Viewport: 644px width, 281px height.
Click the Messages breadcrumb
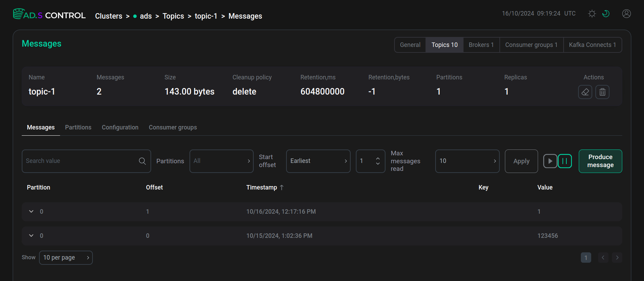[245, 16]
